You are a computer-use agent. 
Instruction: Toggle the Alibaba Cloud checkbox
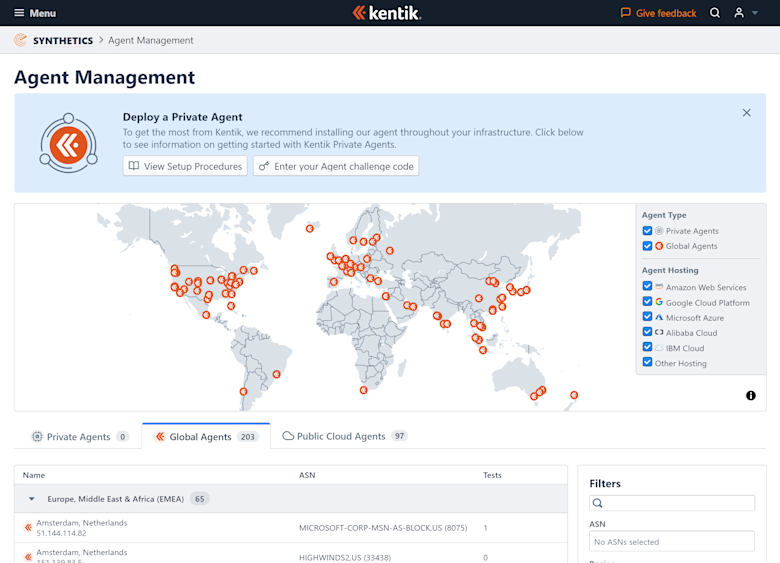[647, 332]
